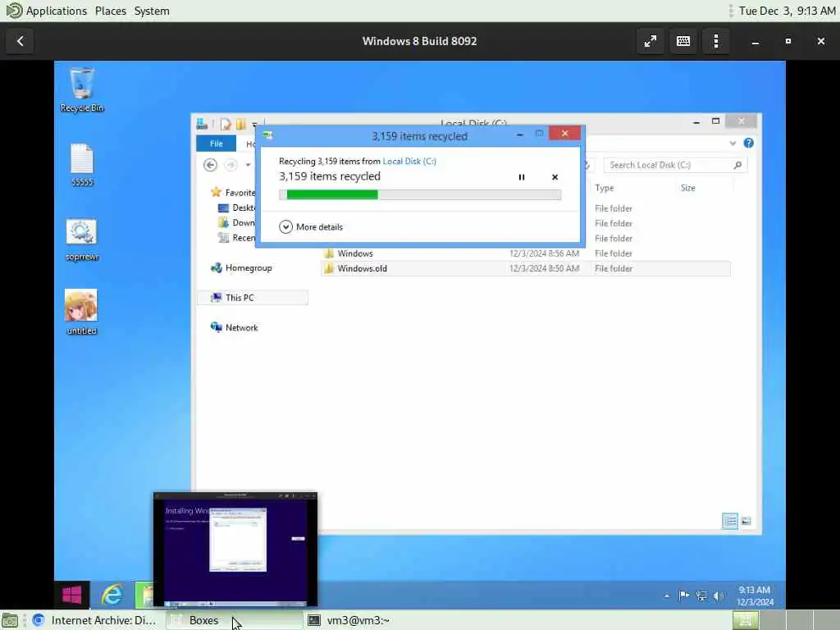This screenshot has height=630, width=840.
Task: Pause the recycling operation
Action: 521,177
